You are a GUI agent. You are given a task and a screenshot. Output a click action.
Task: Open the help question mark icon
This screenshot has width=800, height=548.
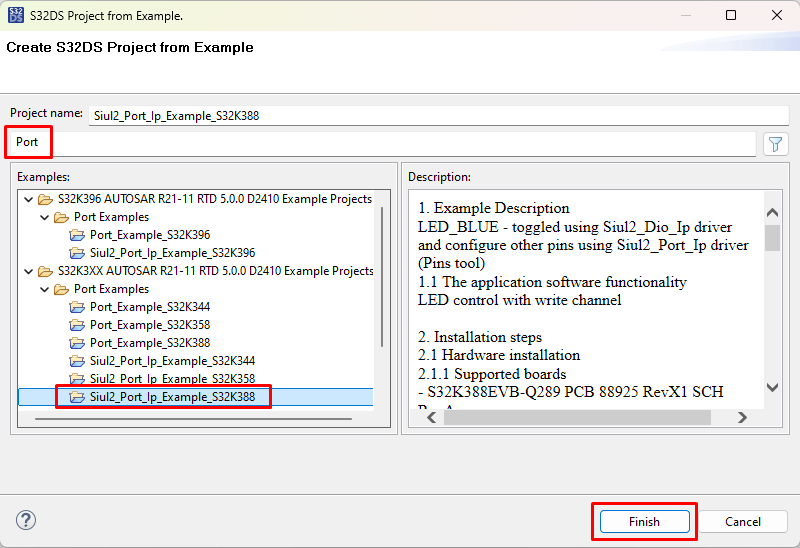(x=26, y=520)
